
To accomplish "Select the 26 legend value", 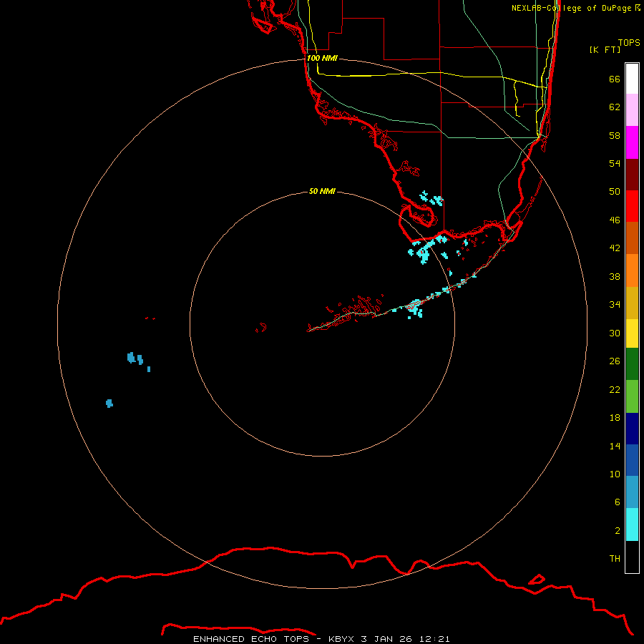I will point(615,361).
